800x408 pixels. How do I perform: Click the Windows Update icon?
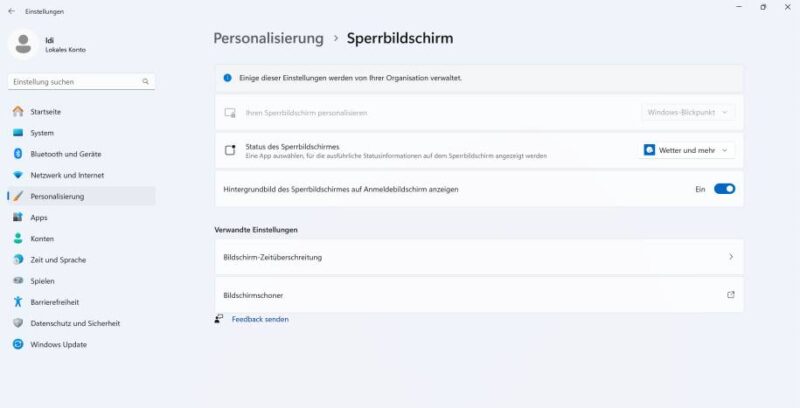click(x=17, y=344)
